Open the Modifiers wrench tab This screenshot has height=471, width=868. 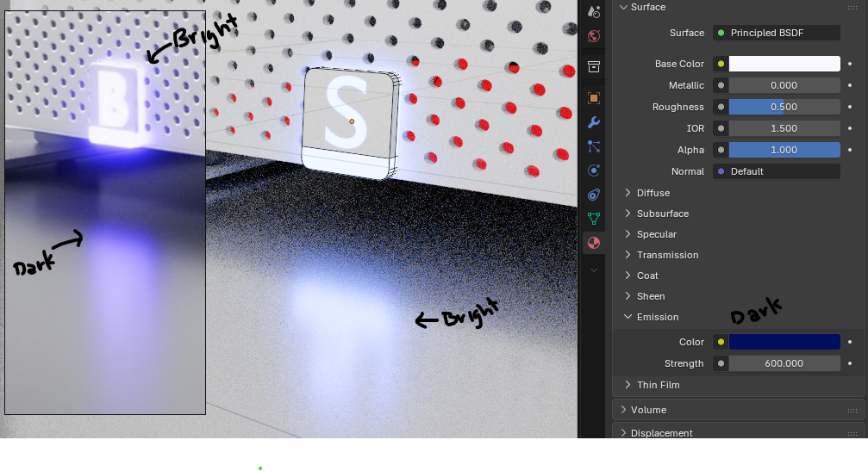tap(593, 122)
